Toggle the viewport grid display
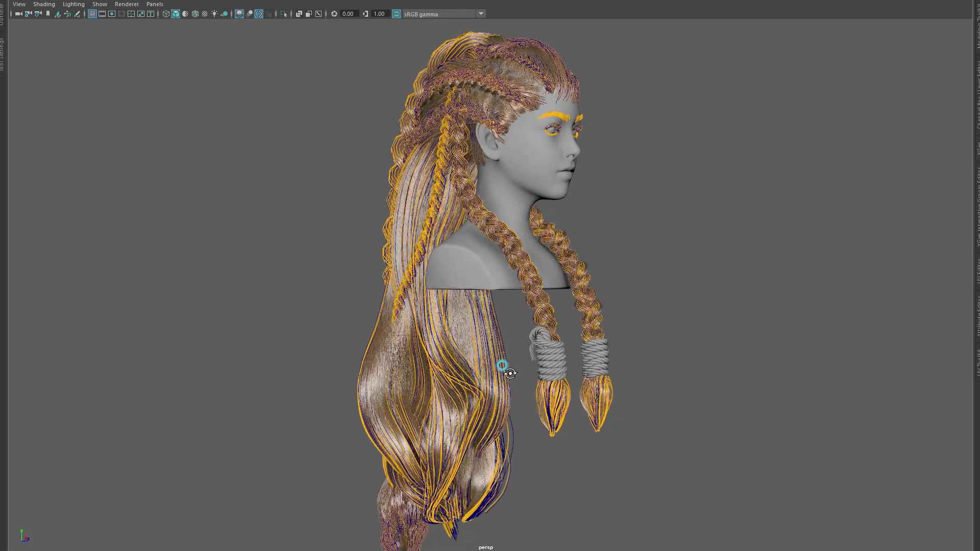 92,14
